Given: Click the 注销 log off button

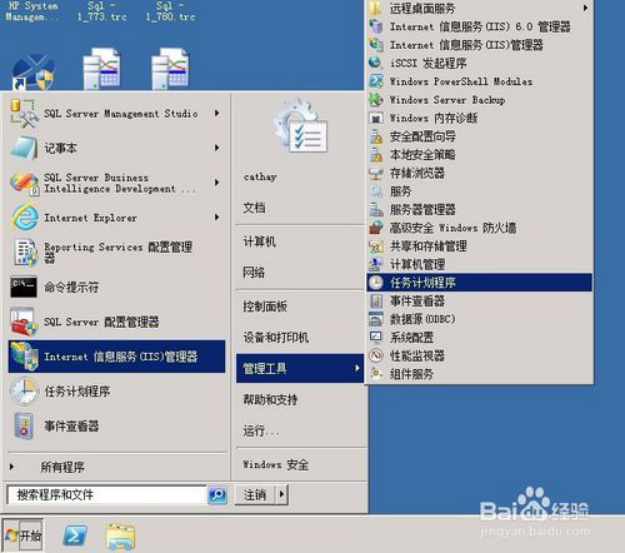Looking at the screenshot, I should pos(255,494).
